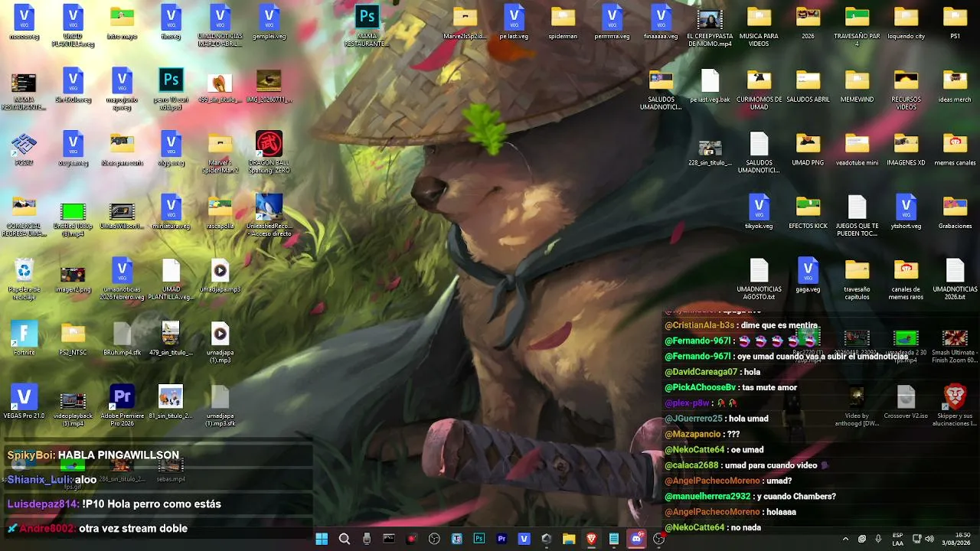Image resolution: width=980 pixels, height=551 pixels.
Task: Select the PCSX2 desktop shortcut
Action: 24,148
